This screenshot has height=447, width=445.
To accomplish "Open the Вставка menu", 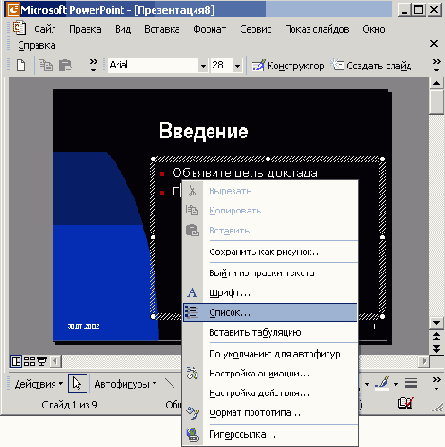I will click(162, 29).
